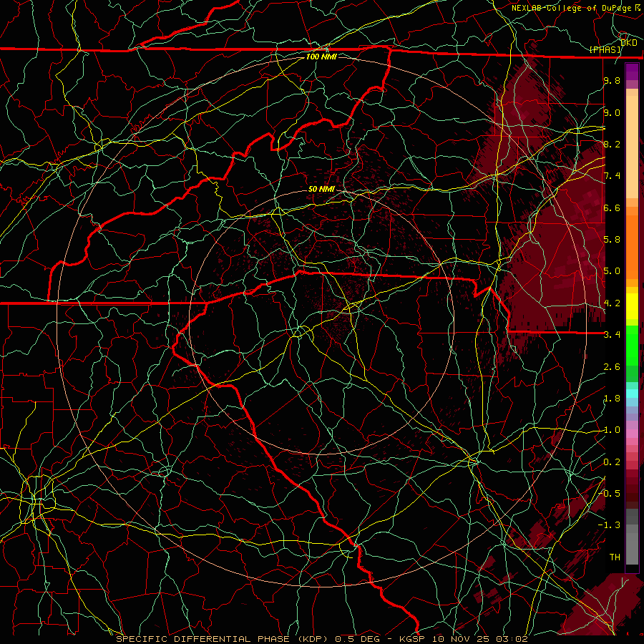Click the 2.6 legend value
Screen dimensions: 644x644
(612, 367)
